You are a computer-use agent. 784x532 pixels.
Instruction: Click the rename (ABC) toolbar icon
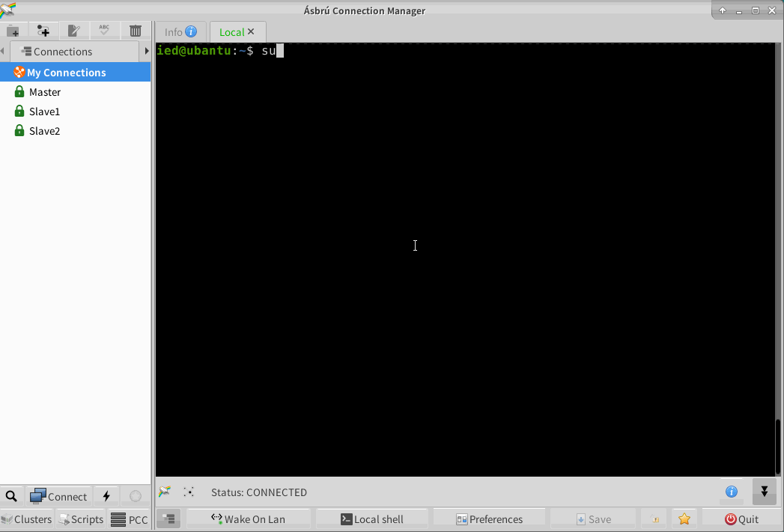pos(104,31)
